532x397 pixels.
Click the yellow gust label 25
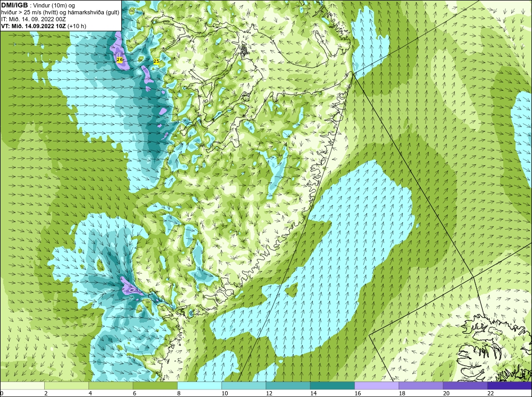coord(156,61)
